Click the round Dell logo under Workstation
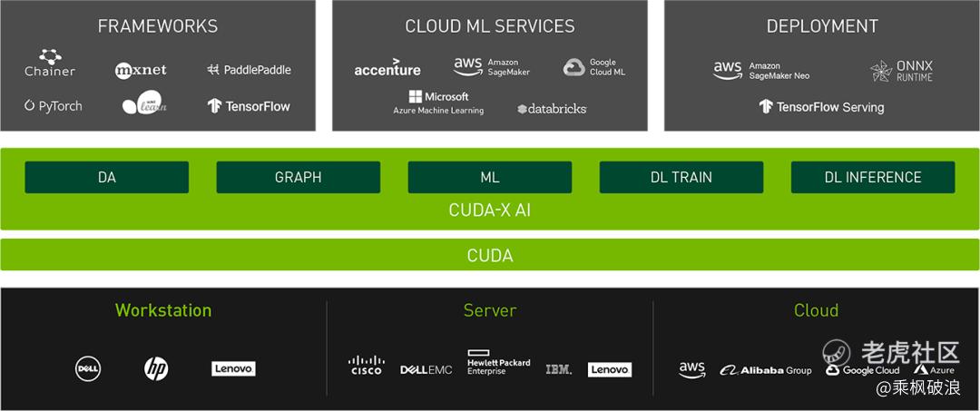The image size is (980, 411). pyautogui.click(x=88, y=368)
